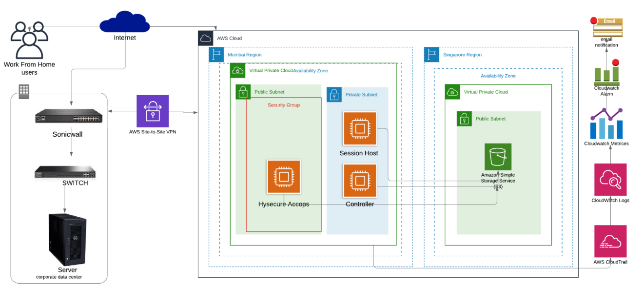The height and width of the screenshot is (289, 644).
Task: Select the green S3 bucket icon
Action: pos(498,157)
